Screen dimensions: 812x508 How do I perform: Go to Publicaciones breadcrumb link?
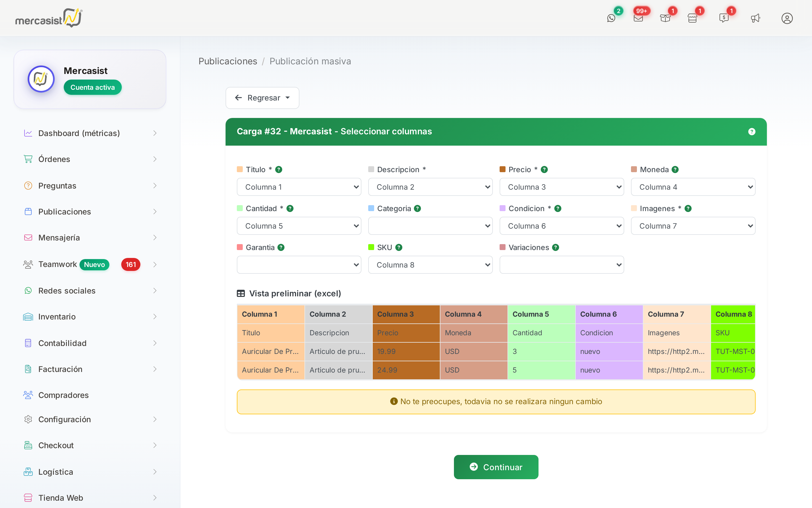point(228,61)
